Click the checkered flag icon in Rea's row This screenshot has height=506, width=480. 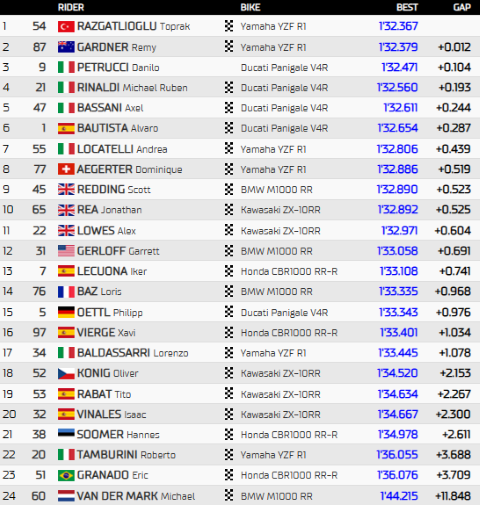coord(229,209)
